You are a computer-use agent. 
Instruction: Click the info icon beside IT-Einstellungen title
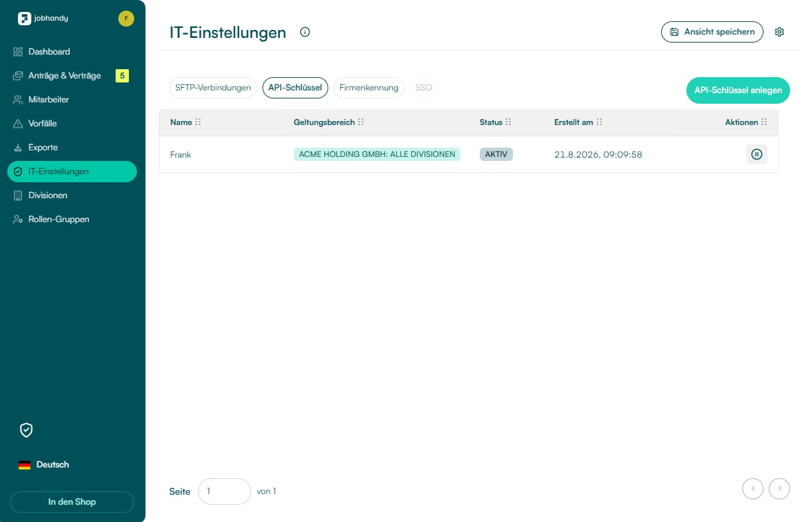[305, 32]
